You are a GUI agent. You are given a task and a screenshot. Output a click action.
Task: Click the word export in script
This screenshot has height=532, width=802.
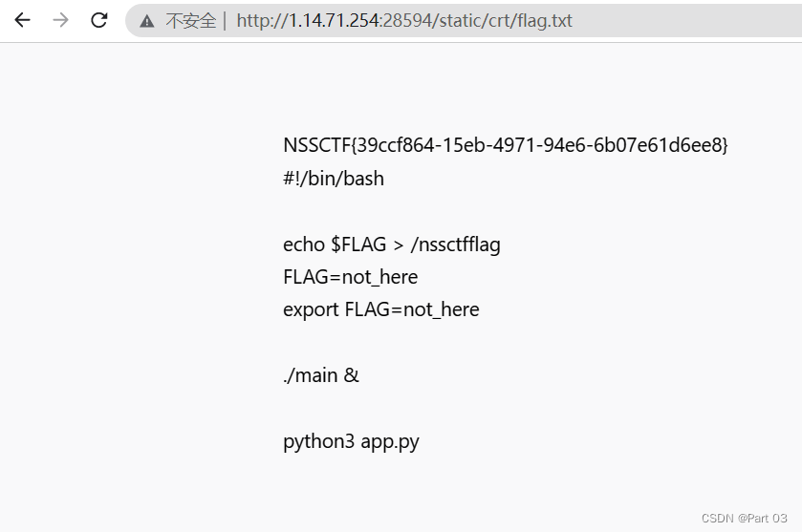(311, 309)
